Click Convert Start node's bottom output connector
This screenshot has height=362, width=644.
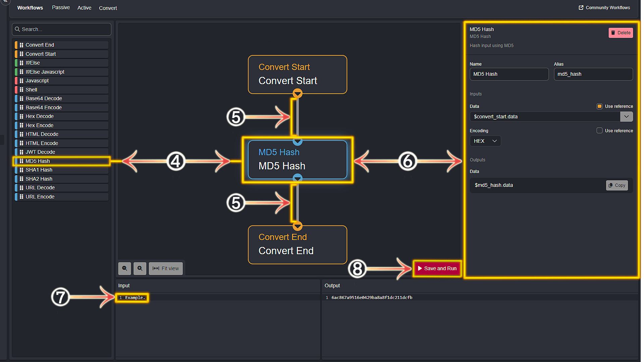point(298,93)
